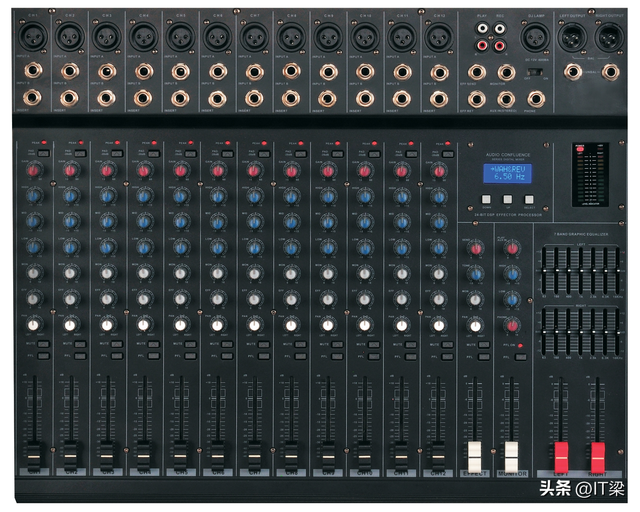Click the white PLAY RCA jack
This screenshot has width=640, height=512.
point(482,29)
